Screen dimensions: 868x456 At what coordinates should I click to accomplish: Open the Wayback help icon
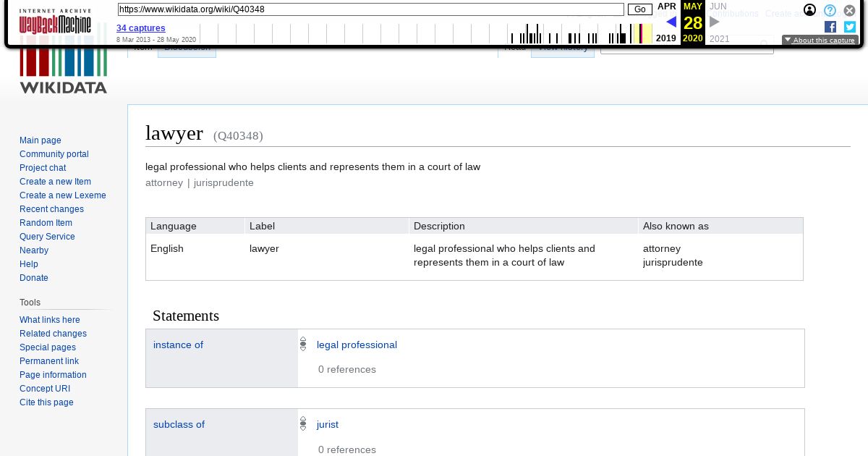pos(830,10)
